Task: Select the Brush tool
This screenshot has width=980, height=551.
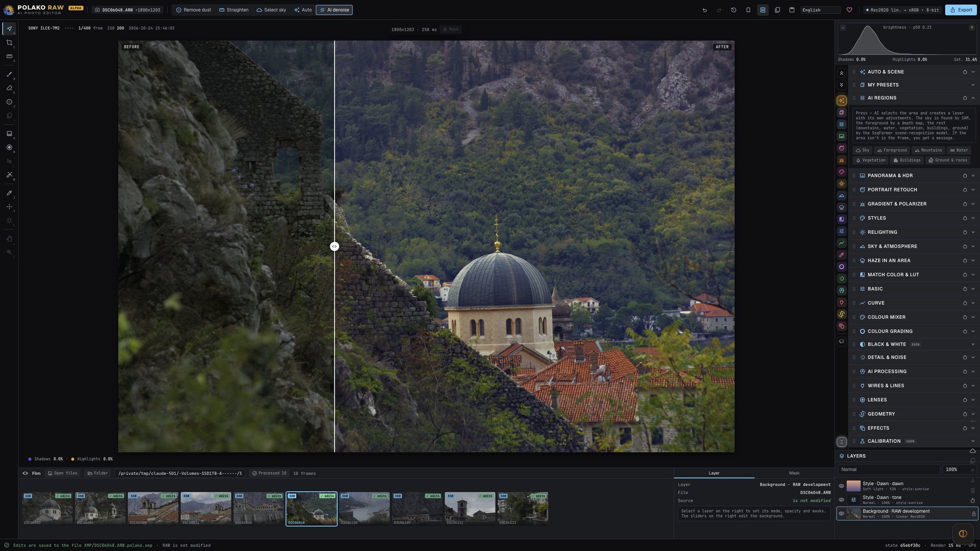Action: [x=9, y=74]
